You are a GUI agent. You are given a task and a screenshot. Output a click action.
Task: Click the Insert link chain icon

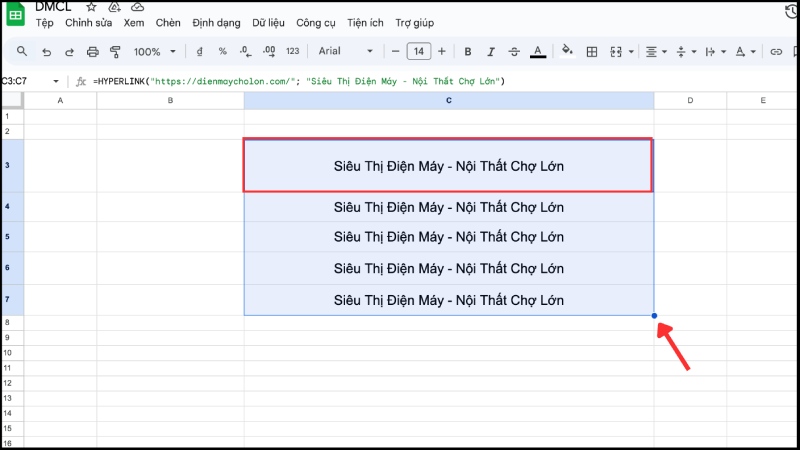pos(776,52)
